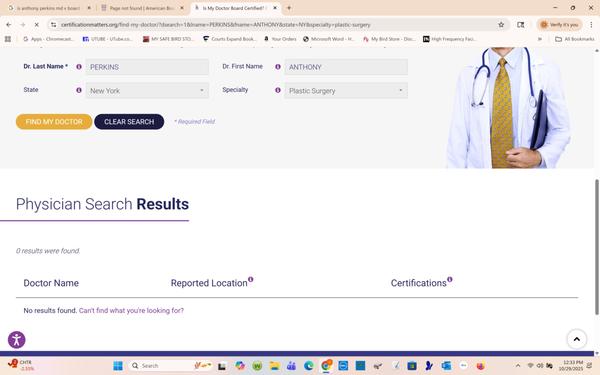Click the 'Doctor Name' column header
Screen dimensions: 600x375
[x=51, y=283]
